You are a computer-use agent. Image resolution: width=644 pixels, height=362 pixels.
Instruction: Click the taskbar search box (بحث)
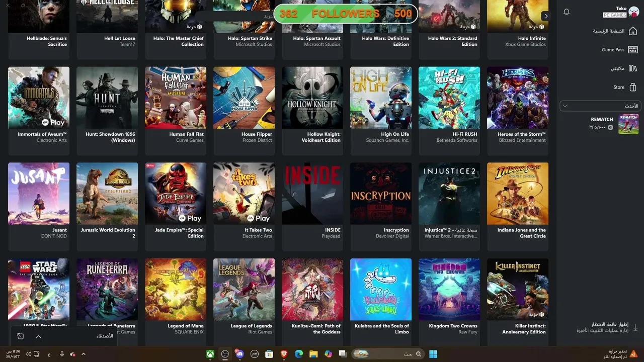(388, 354)
